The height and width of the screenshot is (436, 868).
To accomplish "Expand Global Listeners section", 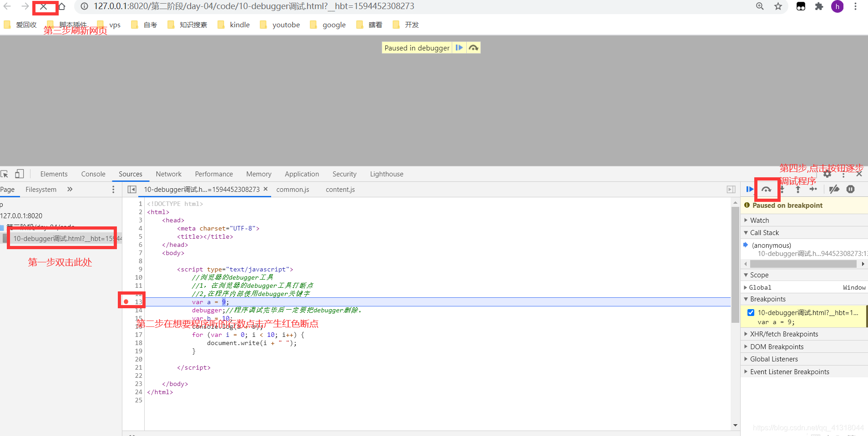I will [804, 359].
